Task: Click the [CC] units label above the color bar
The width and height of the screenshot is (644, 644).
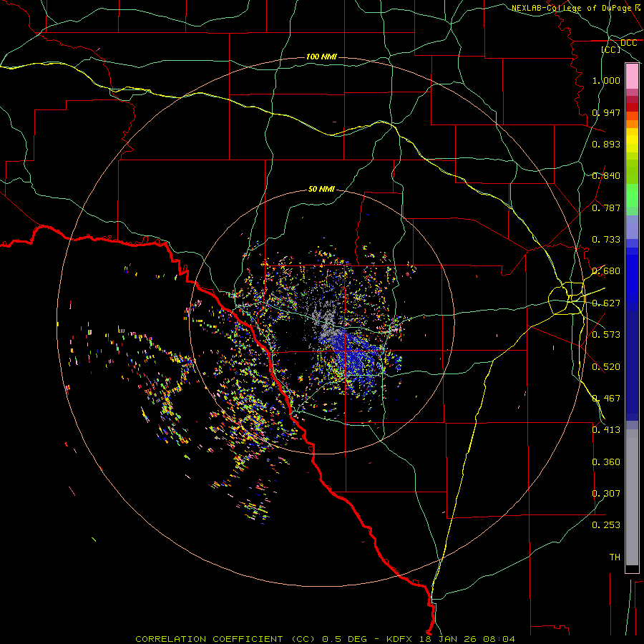Action: point(611,49)
